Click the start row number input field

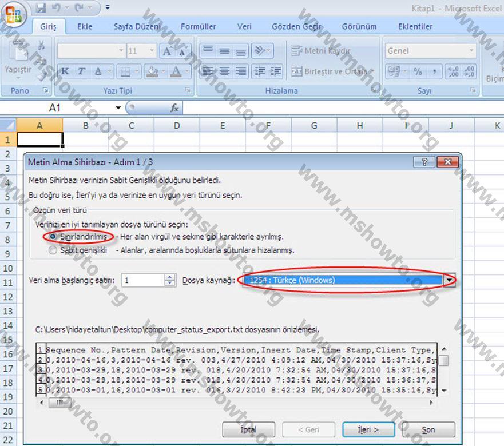point(144,280)
